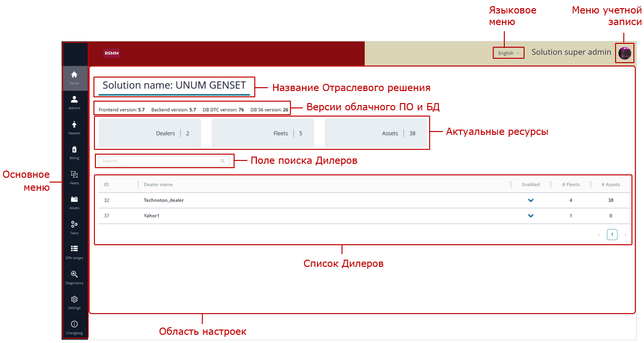Open the Admins section icon
The width and height of the screenshot is (644, 343).
click(x=74, y=102)
